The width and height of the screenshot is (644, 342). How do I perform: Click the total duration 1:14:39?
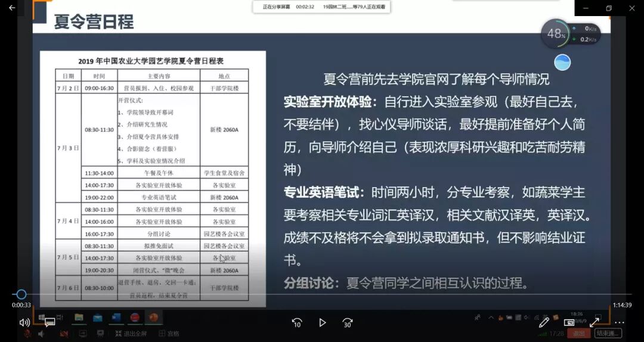coord(622,305)
